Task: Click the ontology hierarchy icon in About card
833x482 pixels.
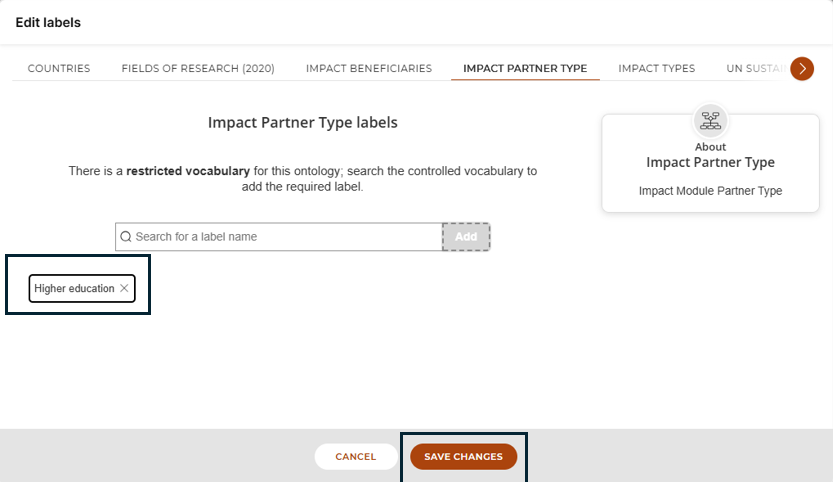Action: pyautogui.click(x=710, y=121)
